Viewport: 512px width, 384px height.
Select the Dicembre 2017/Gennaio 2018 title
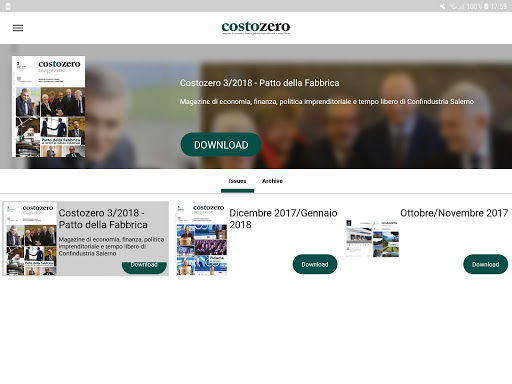click(x=283, y=219)
